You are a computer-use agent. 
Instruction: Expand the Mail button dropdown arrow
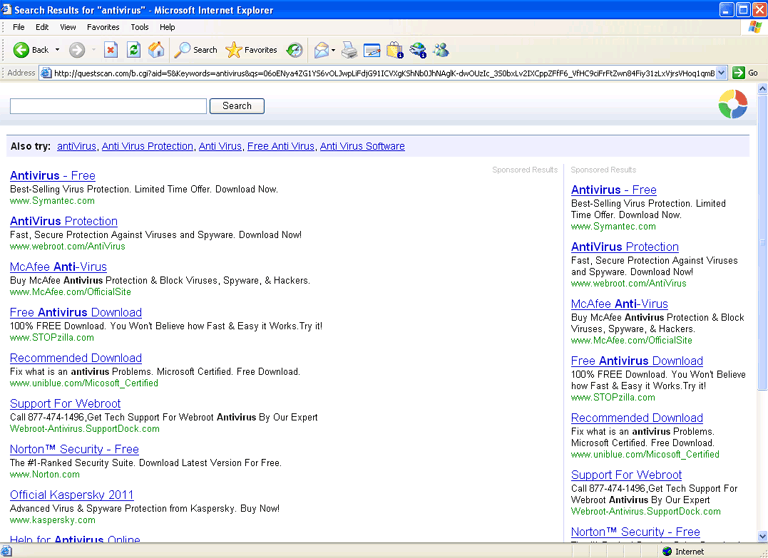coord(333,49)
